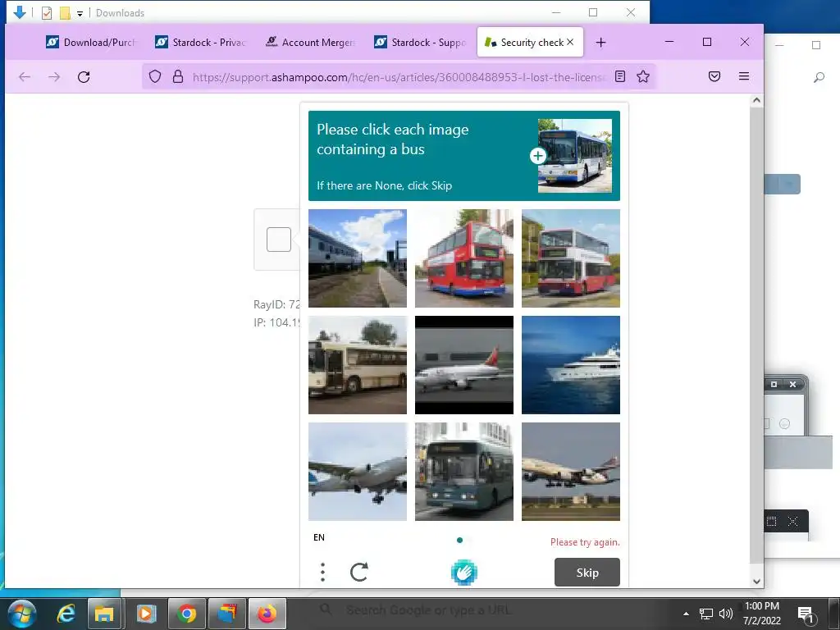The height and width of the screenshot is (630, 840).
Task: Open Firefox application menu
Action: coord(744,76)
